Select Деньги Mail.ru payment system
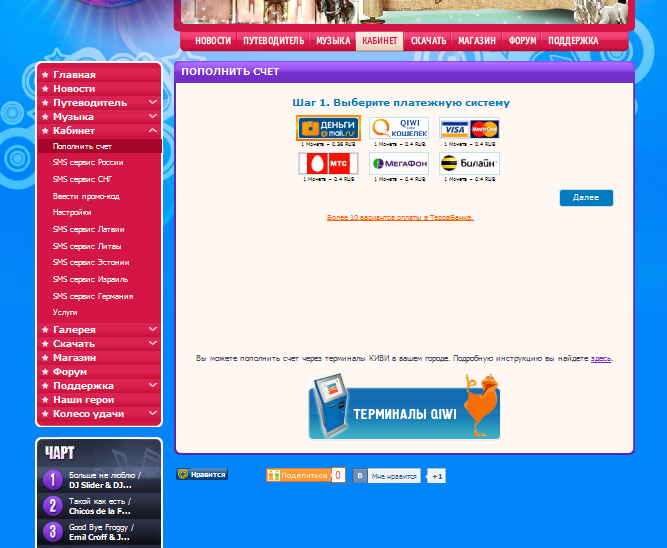667x548 pixels. pos(328,128)
